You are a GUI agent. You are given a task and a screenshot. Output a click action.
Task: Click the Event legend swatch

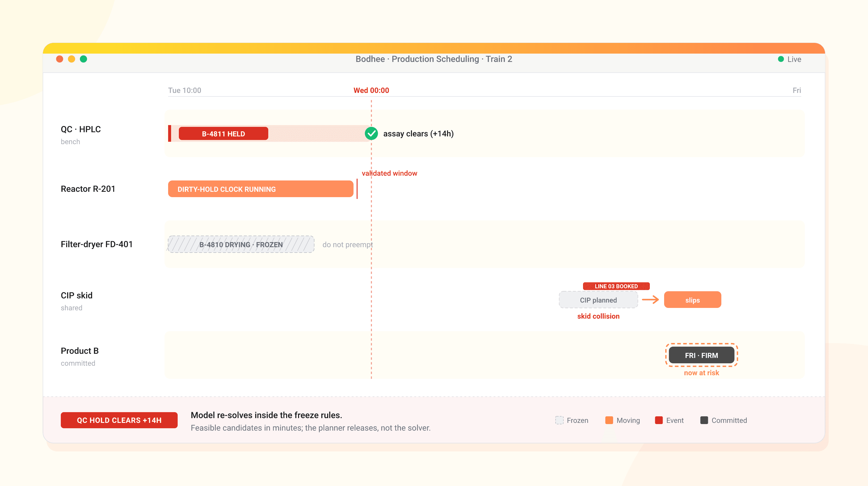click(x=659, y=420)
